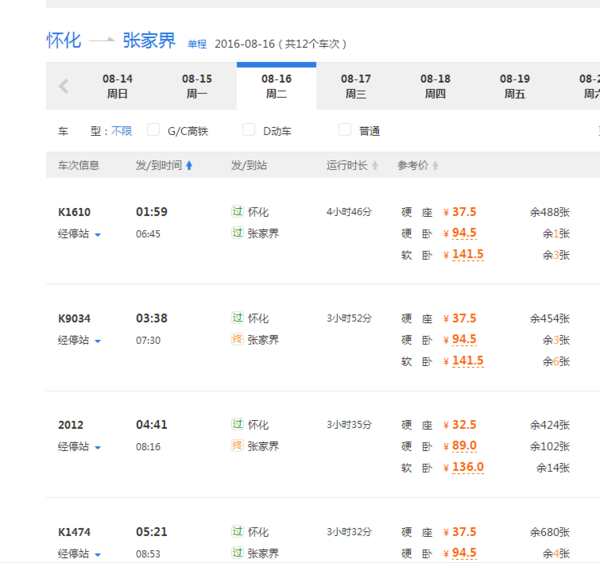
Task: Tick the 普通 train type checkbox
Action: 345,130
